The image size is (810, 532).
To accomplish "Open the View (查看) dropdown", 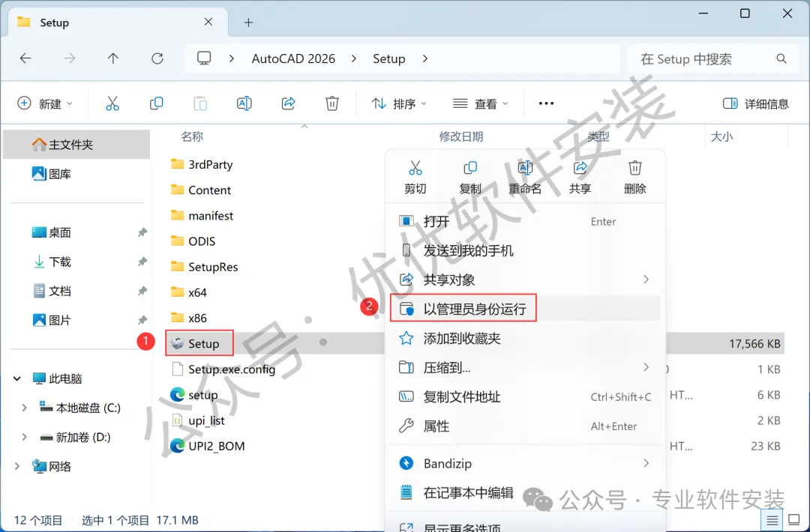I will point(481,103).
